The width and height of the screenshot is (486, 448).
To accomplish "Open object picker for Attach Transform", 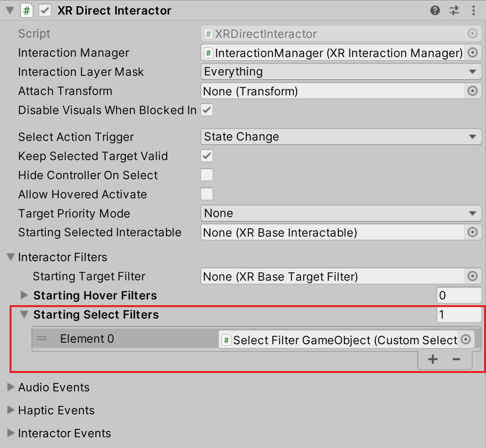I will 473,91.
